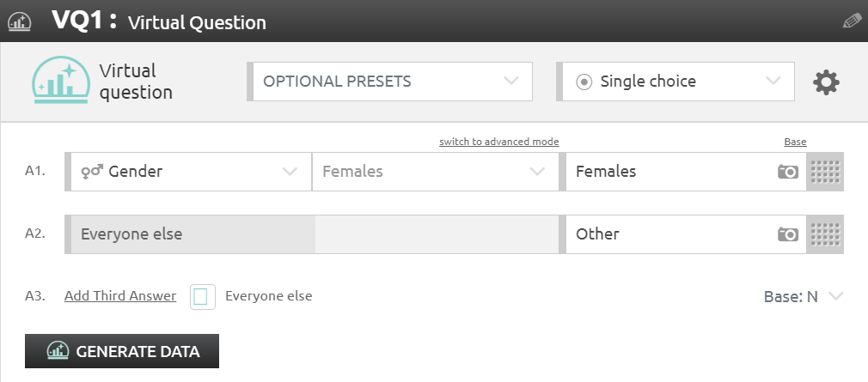Expand the Gender variable dropdown
Image resolution: width=868 pixels, height=382 pixels.
point(188,172)
